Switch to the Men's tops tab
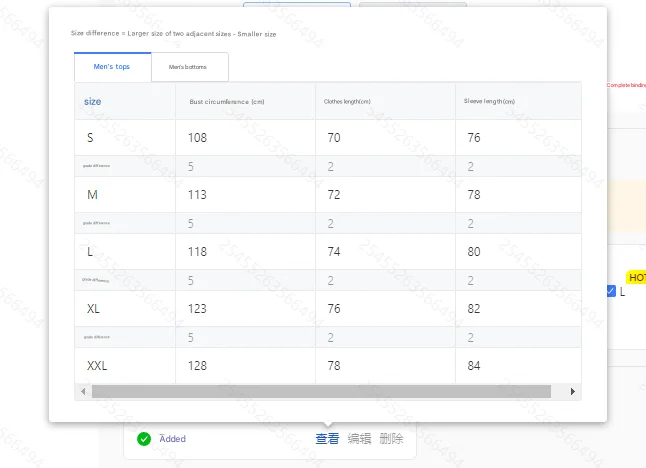 [x=112, y=67]
